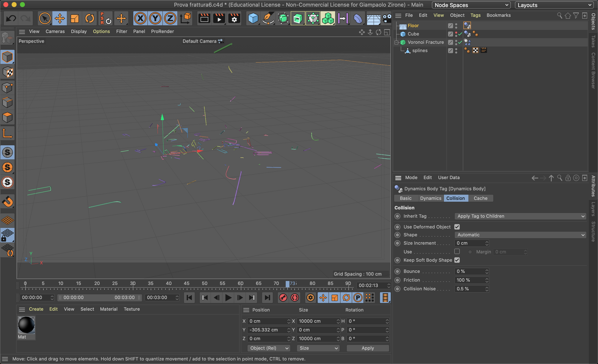Open the Spline Pen tool
The image size is (598, 364).
[268, 18]
